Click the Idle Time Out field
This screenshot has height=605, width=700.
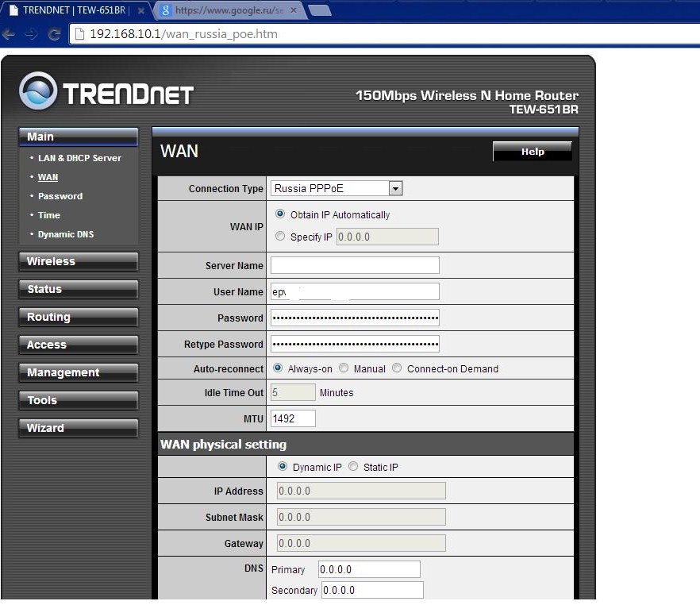[293, 392]
